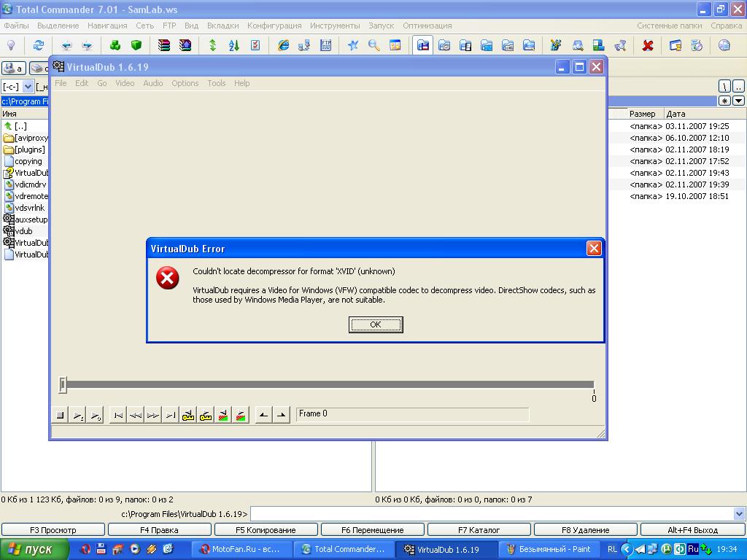
Task: Open the Go menu in VirtualDub
Action: pos(102,83)
